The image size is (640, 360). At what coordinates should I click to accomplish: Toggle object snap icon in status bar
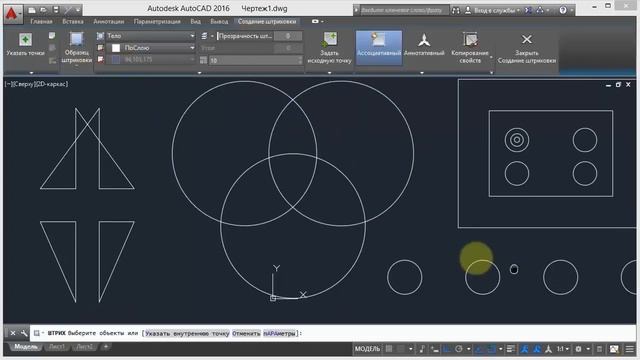point(492,349)
